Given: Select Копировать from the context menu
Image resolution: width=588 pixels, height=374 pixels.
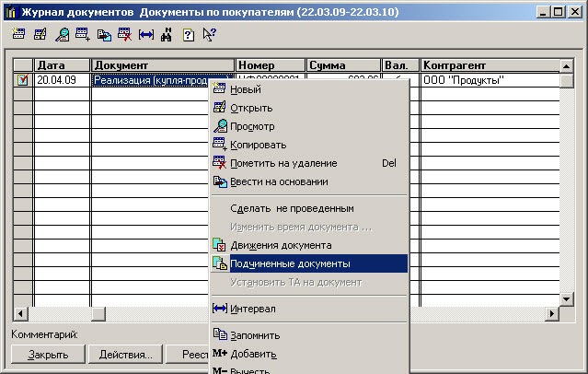Looking at the screenshot, I should 309,145.
